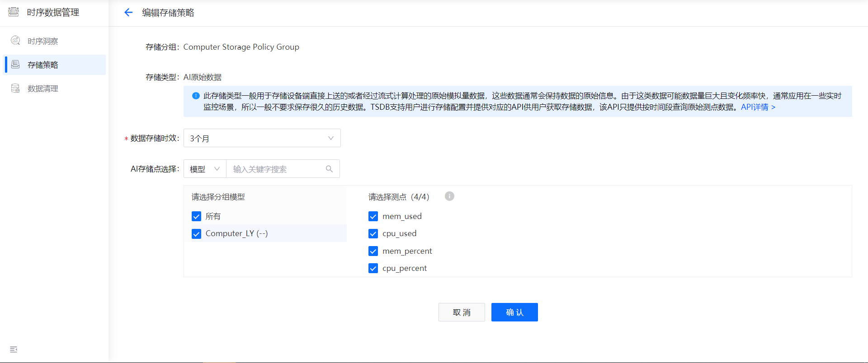This screenshot has width=868, height=363.
Task: Click the 取消 button
Action: (x=462, y=312)
